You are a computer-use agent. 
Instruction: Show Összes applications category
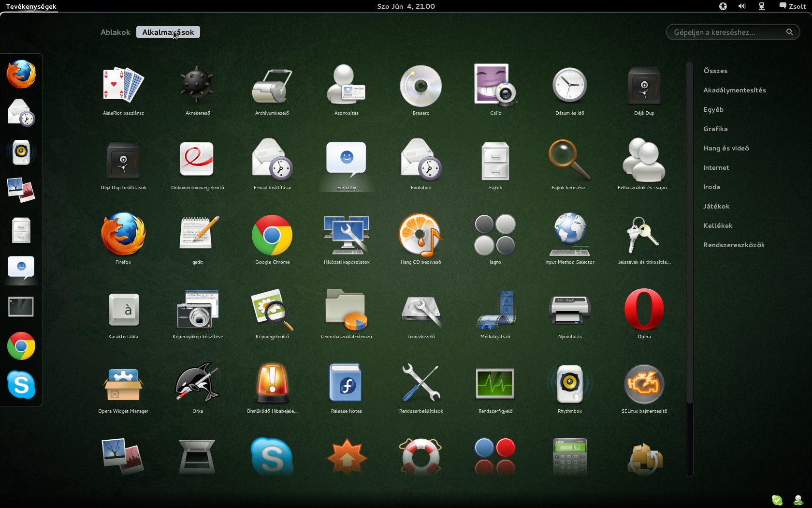pos(715,71)
